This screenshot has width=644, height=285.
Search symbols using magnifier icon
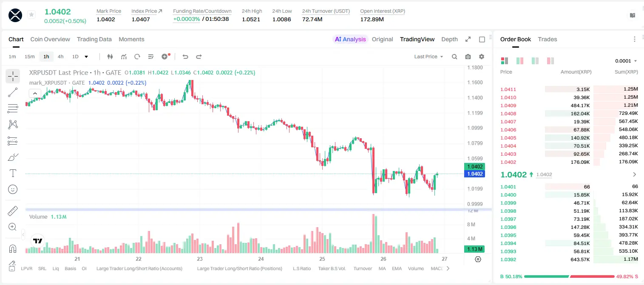point(454,57)
